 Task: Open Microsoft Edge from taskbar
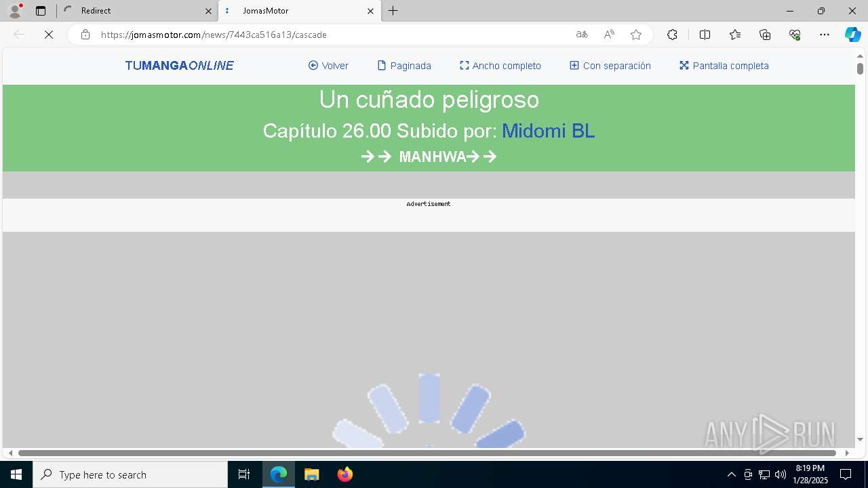point(279,474)
